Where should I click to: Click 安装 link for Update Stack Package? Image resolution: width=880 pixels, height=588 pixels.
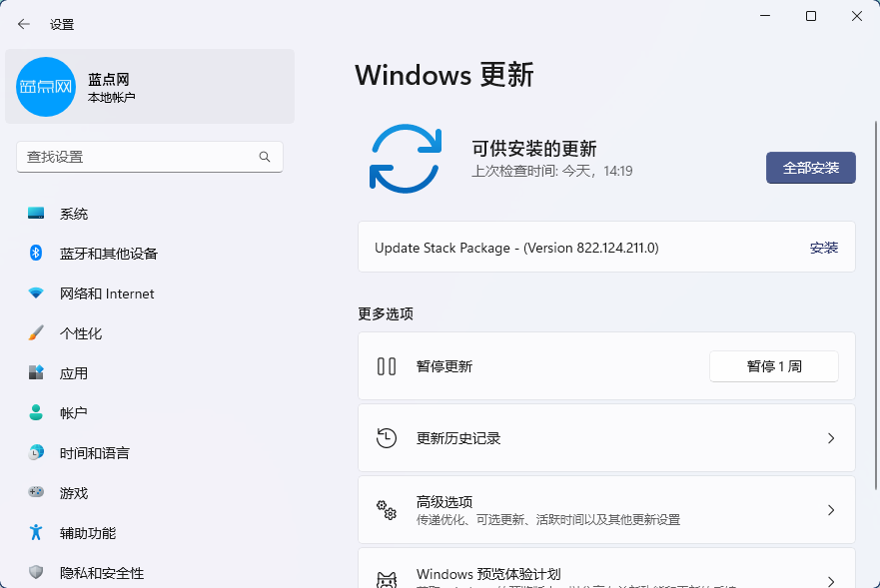823,248
